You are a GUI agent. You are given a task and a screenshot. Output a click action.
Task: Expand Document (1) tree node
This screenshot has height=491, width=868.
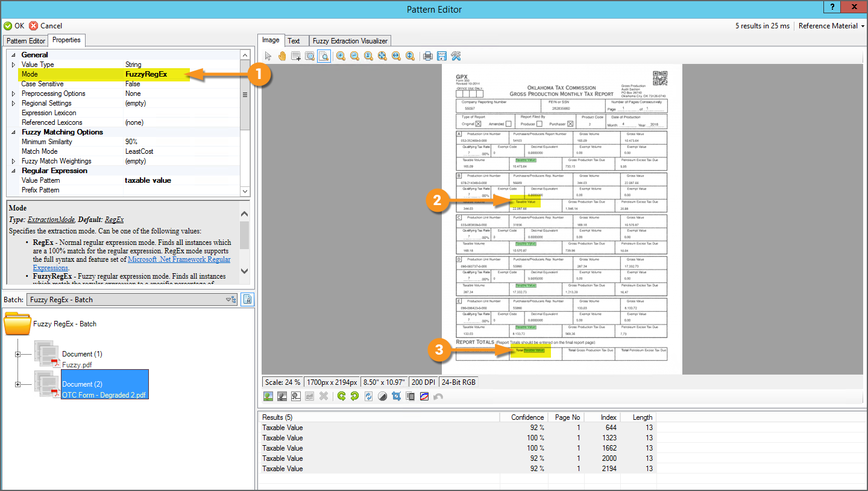pyautogui.click(x=17, y=354)
